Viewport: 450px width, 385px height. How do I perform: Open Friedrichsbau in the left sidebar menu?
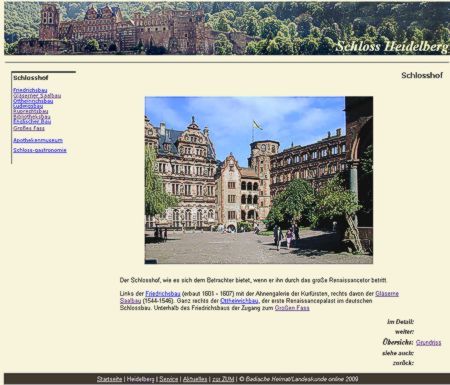(x=30, y=90)
